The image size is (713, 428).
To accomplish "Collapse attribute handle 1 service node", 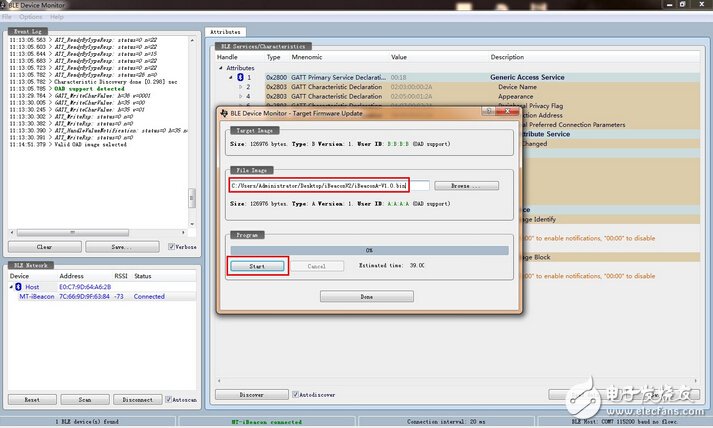I will click(231, 77).
